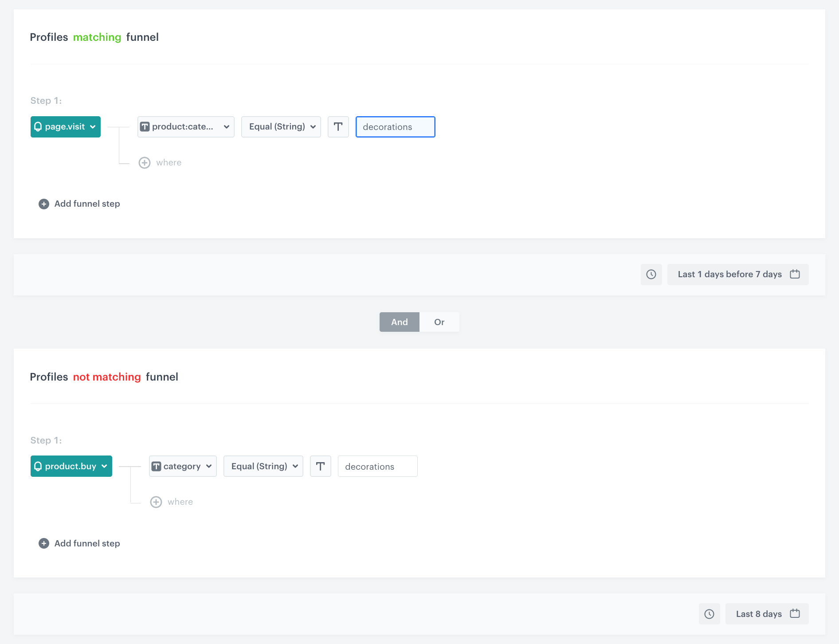Click Profiles not matching funnel heading
The image size is (839, 644).
(x=104, y=377)
